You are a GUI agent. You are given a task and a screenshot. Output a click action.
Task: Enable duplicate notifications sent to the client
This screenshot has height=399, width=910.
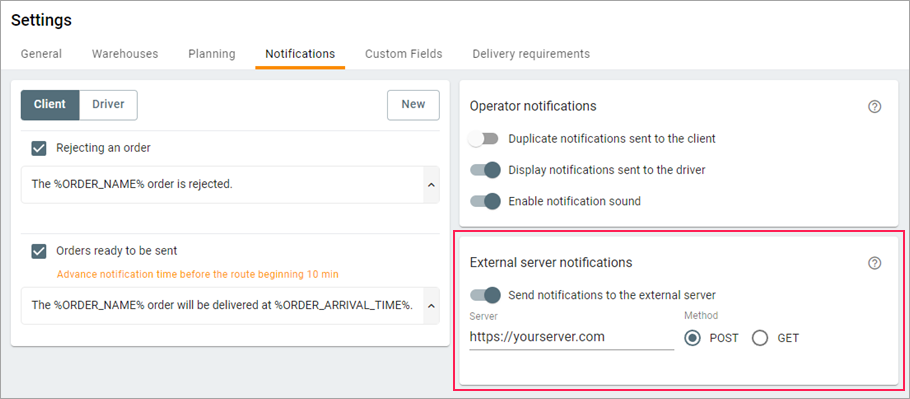click(484, 139)
